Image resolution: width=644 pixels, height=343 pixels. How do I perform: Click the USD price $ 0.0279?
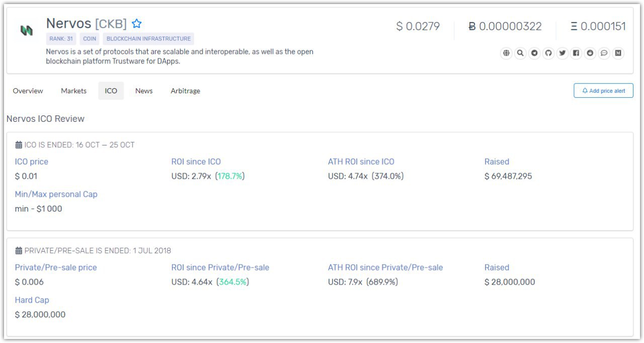click(418, 26)
